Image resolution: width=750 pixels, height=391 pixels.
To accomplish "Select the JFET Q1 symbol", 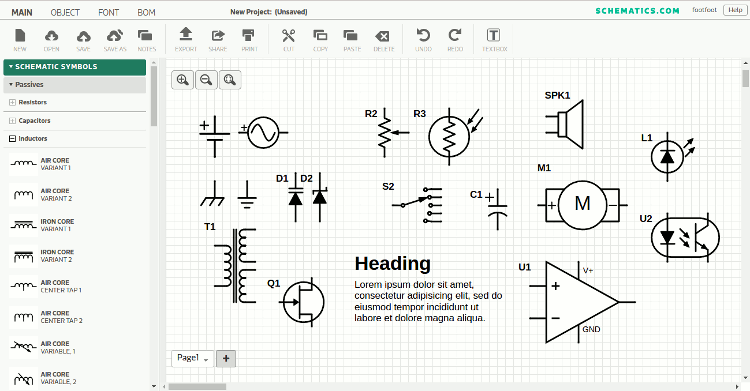I will (x=303, y=302).
